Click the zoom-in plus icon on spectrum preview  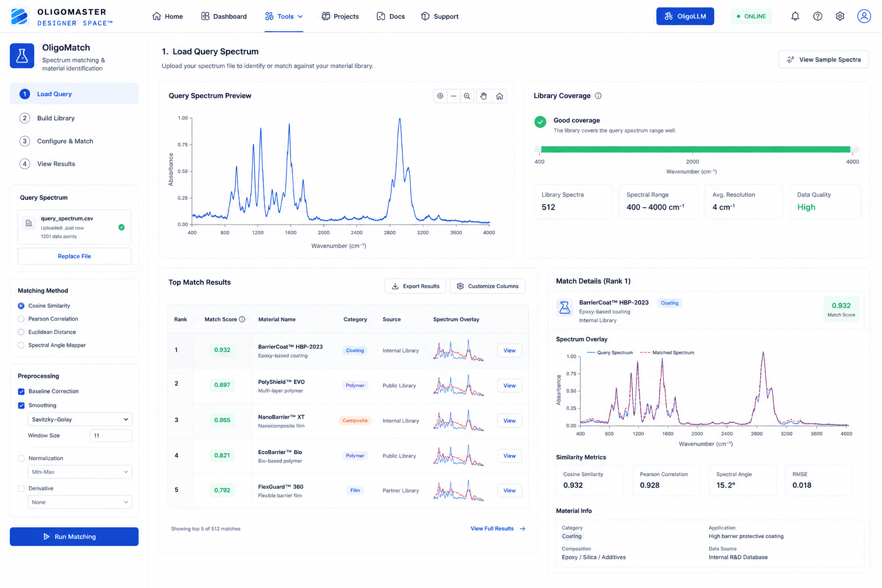[440, 96]
